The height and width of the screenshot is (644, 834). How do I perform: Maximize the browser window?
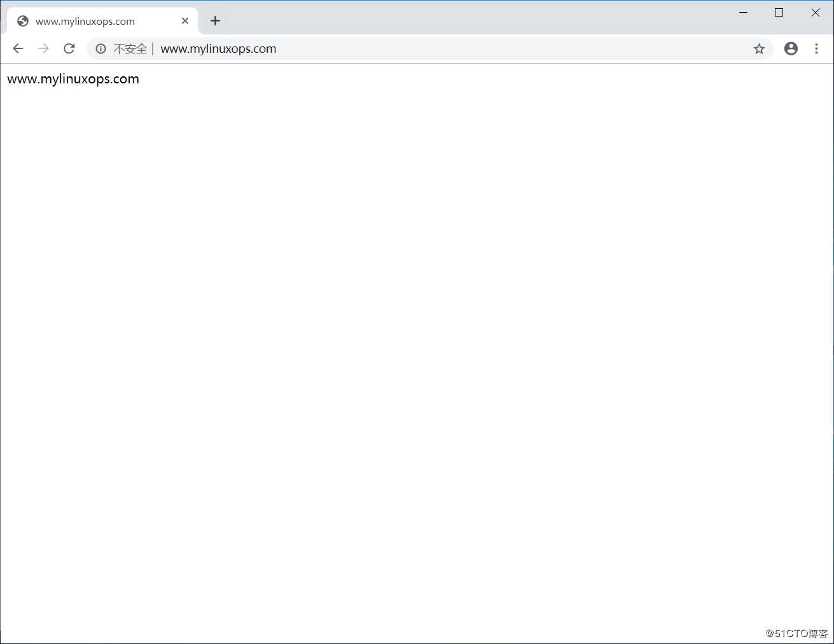point(779,13)
